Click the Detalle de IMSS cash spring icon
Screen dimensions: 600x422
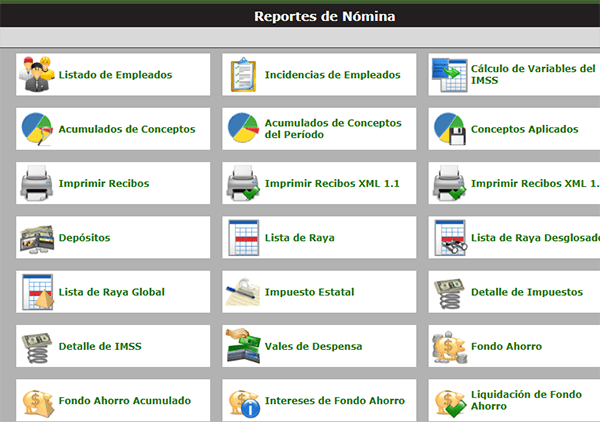point(38,346)
